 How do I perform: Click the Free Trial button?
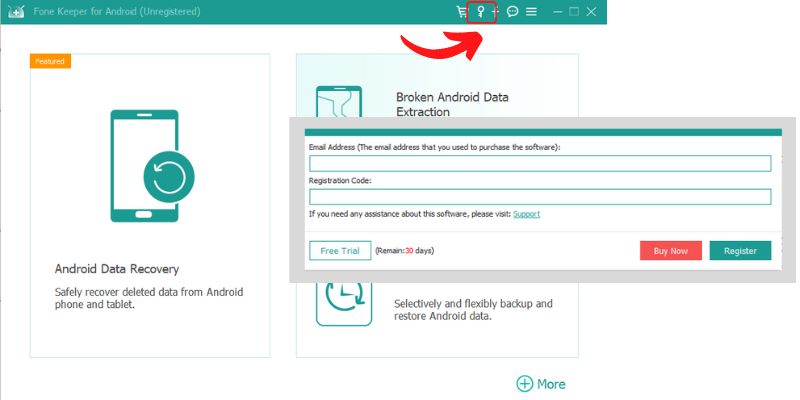tap(340, 251)
